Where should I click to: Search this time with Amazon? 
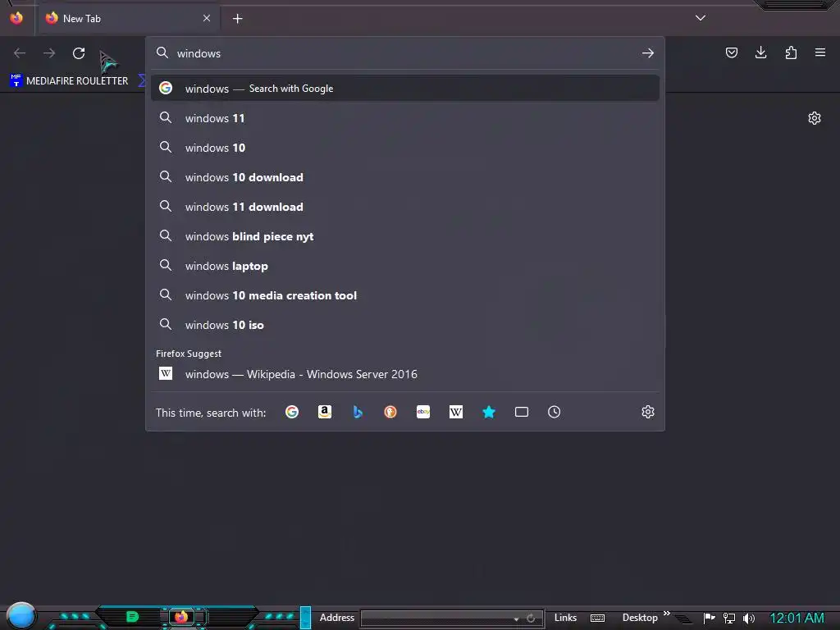tap(325, 412)
